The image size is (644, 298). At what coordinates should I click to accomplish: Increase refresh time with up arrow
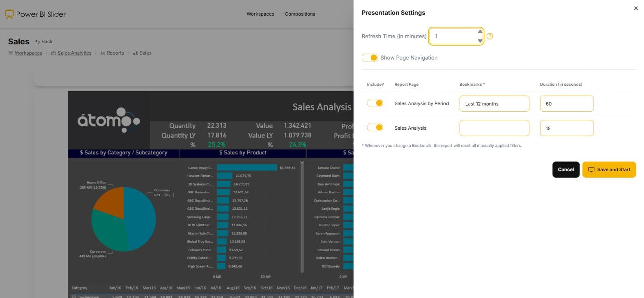coord(480,32)
